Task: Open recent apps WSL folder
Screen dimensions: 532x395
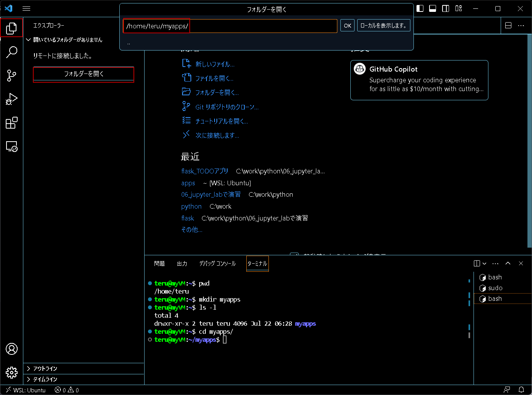Action: pos(188,183)
